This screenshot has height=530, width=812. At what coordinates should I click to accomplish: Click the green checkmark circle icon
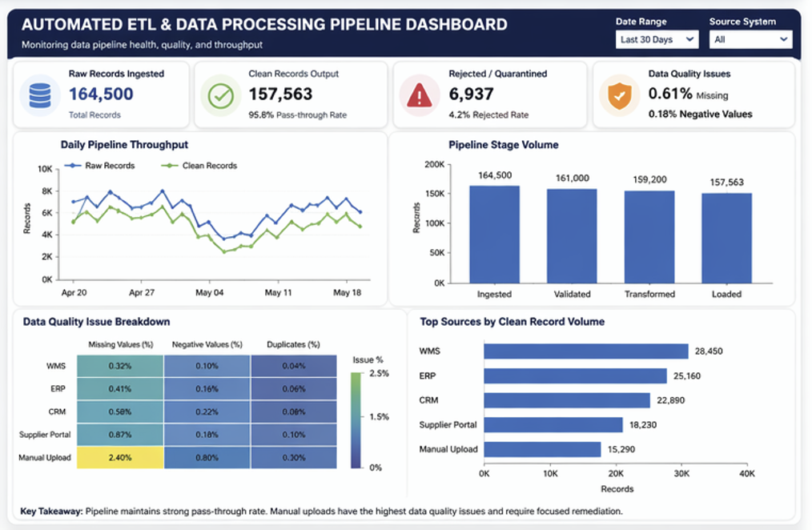[219, 95]
